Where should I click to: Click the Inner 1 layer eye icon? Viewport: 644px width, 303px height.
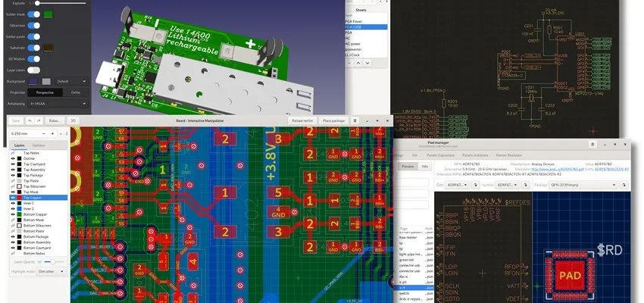pyautogui.click(x=13, y=201)
